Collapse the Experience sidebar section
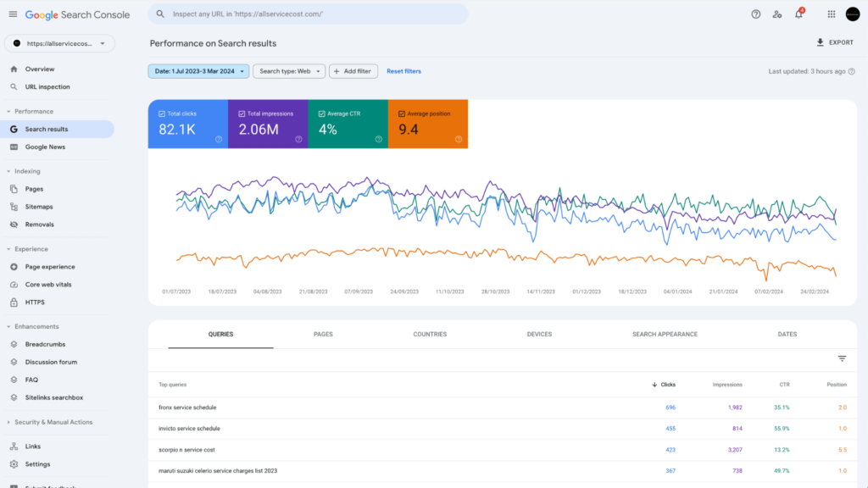Screen dimensions: 868x488 (x=8, y=249)
